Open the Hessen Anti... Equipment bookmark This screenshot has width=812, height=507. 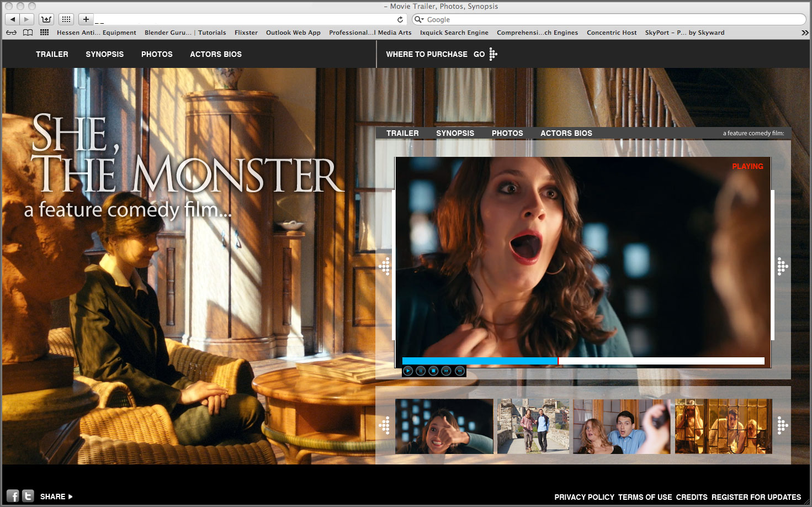[97, 33]
